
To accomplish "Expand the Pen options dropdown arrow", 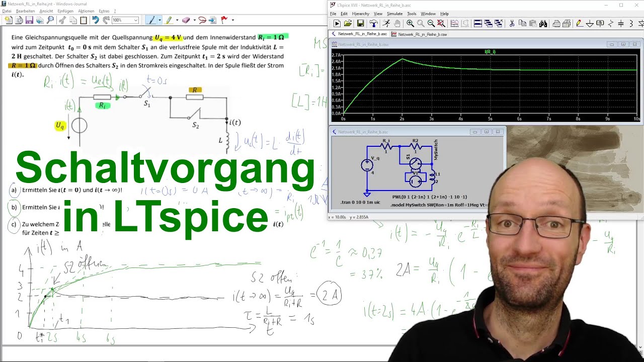I will coord(159,20).
